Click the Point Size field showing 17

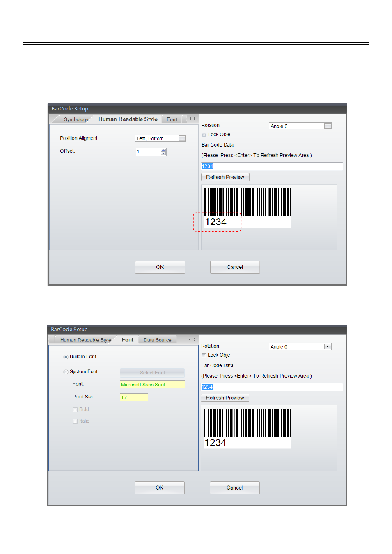pos(134,397)
